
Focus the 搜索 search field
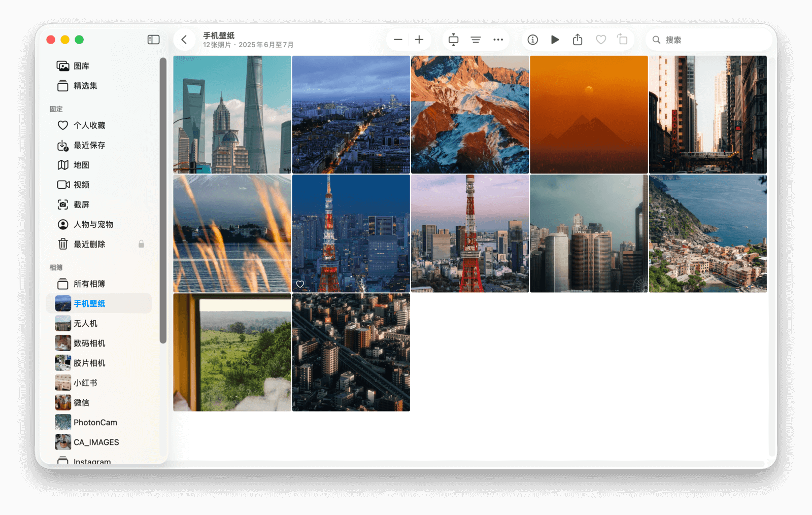(x=710, y=40)
